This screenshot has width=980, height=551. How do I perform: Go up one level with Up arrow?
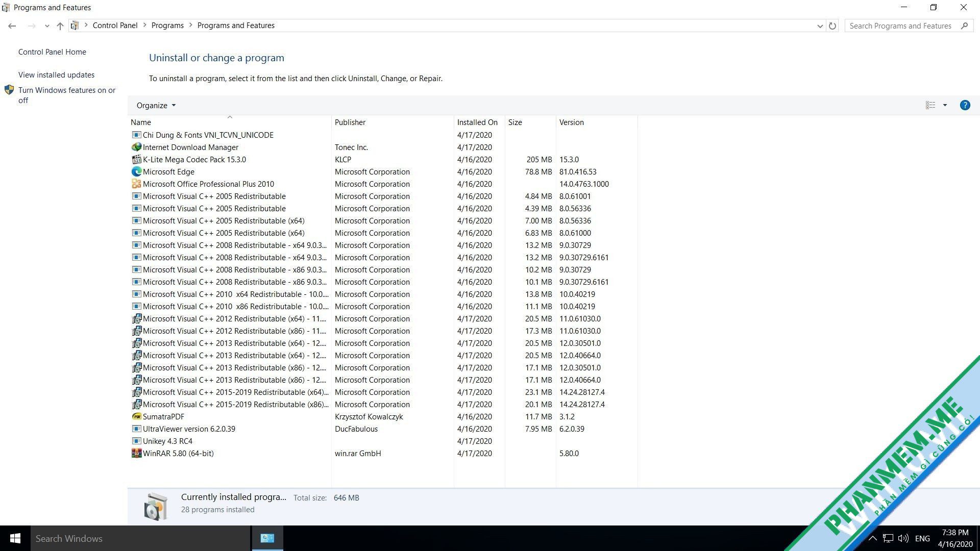(x=60, y=26)
